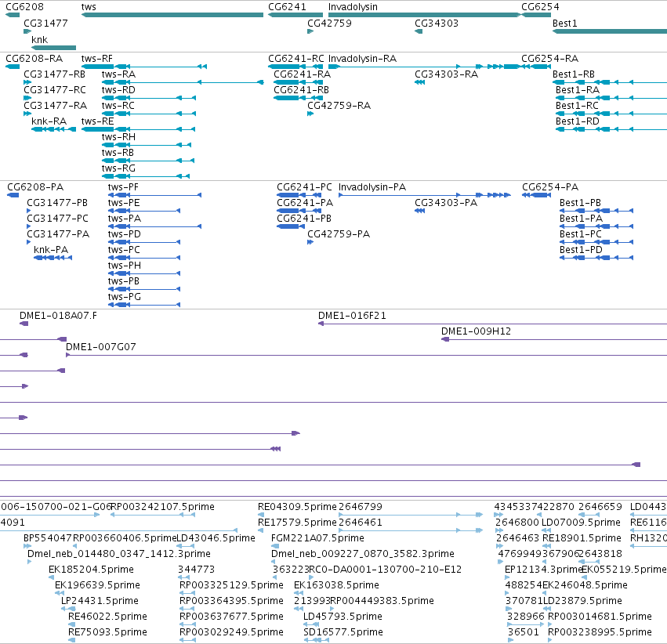Click the CG6254 gene label
The image size is (667, 644).
(x=540, y=7)
